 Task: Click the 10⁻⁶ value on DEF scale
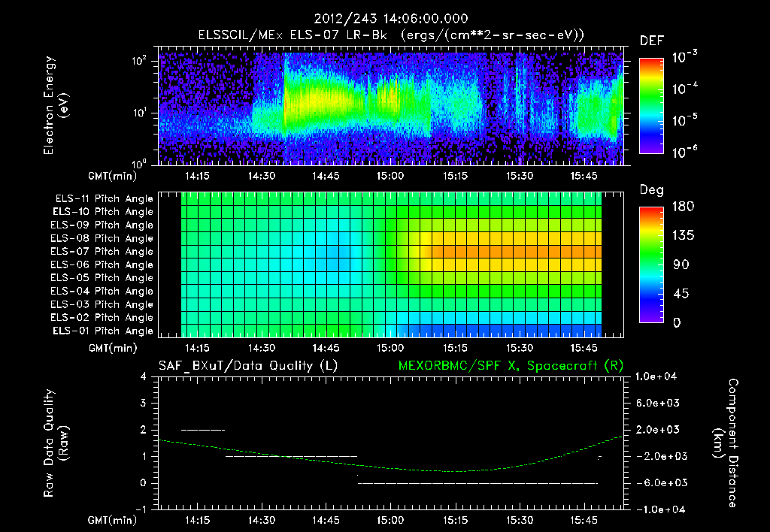[684, 152]
